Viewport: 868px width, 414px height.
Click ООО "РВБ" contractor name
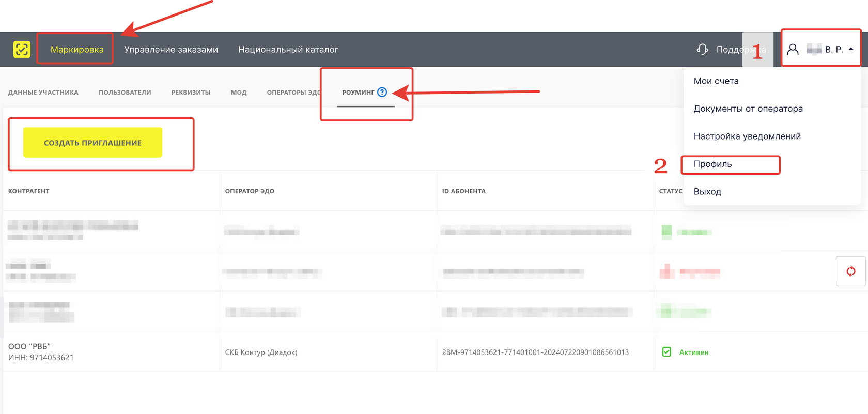point(29,346)
